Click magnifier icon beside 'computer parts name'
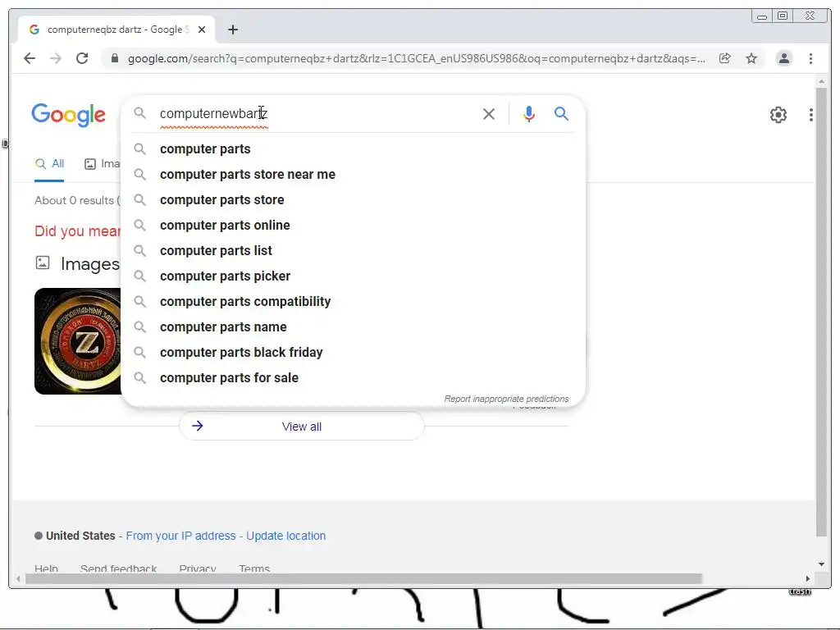 [139, 326]
